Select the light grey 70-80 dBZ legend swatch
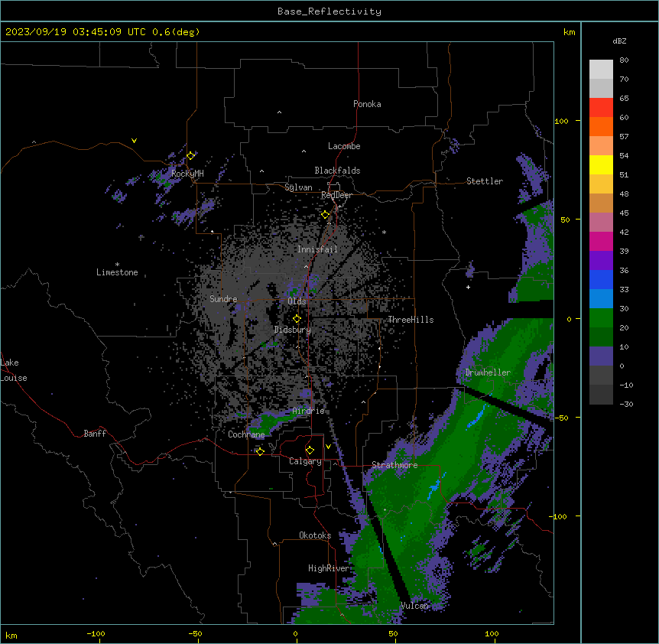The height and width of the screenshot is (644, 659). (601, 70)
